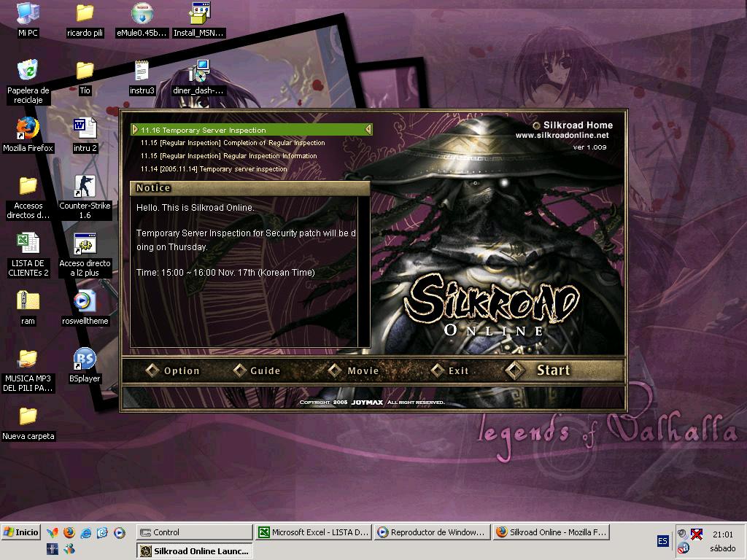Open Option in the Silkroad launcher
Image resolution: width=747 pixels, height=560 pixels.
click(x=173, y=370)
